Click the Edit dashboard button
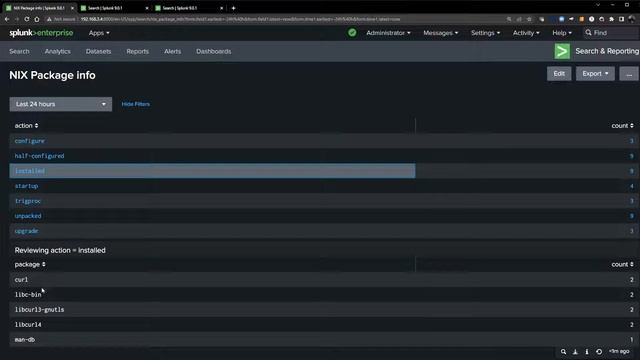The image size is (640, 360). pos(559,73)
